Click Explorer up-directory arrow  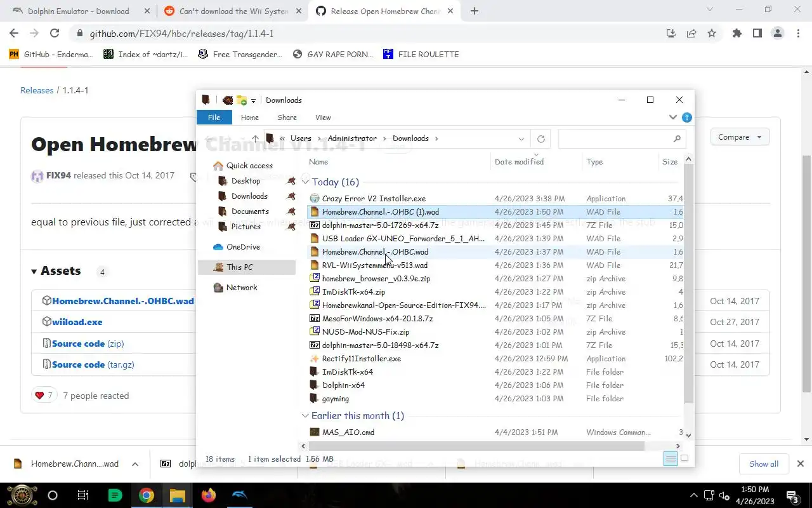255,138
